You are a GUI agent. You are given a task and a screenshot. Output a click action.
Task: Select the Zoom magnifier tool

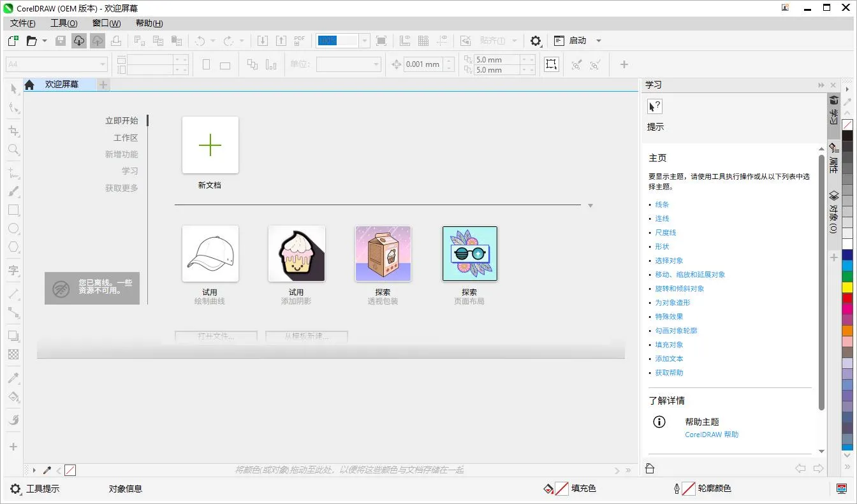coord(13,150)
